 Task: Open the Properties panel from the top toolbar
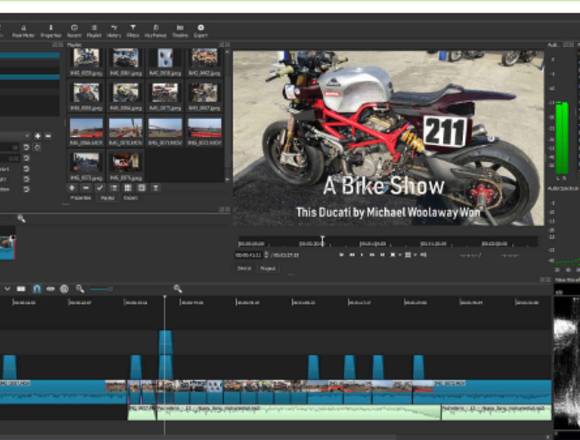click(51, 31)
